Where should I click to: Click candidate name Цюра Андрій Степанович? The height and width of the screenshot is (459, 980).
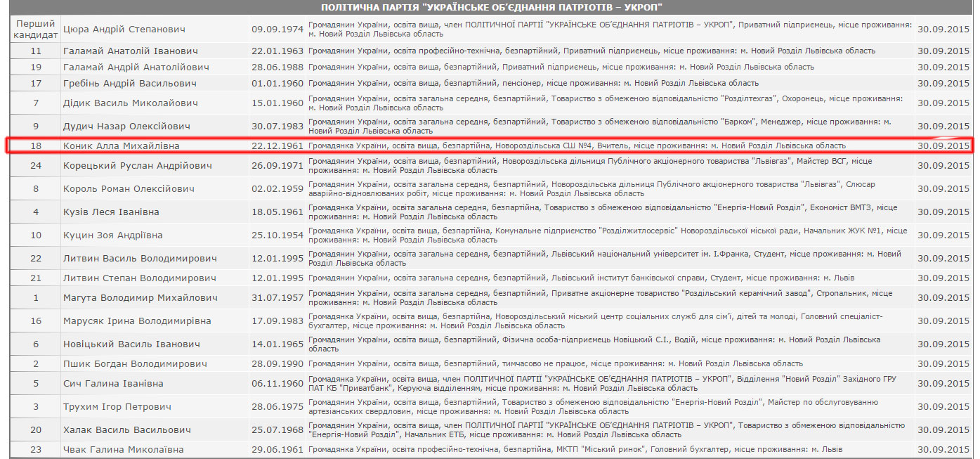point(124,30)
